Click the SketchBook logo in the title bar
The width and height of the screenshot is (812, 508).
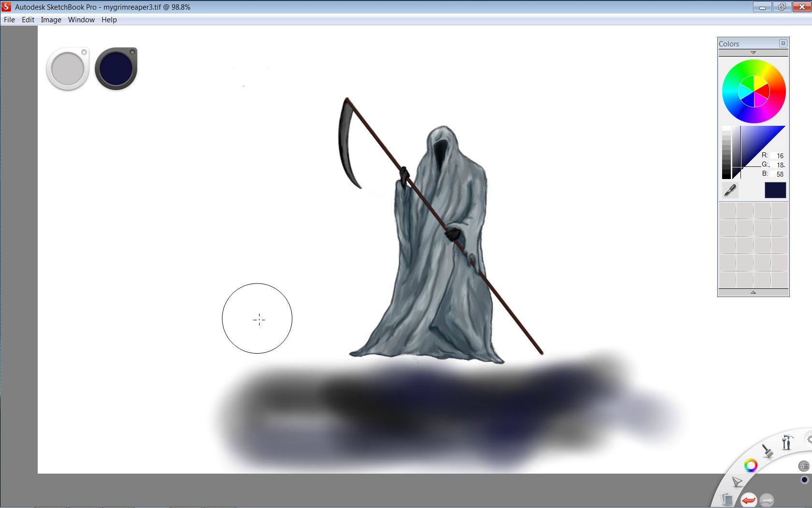pos(5,7)
